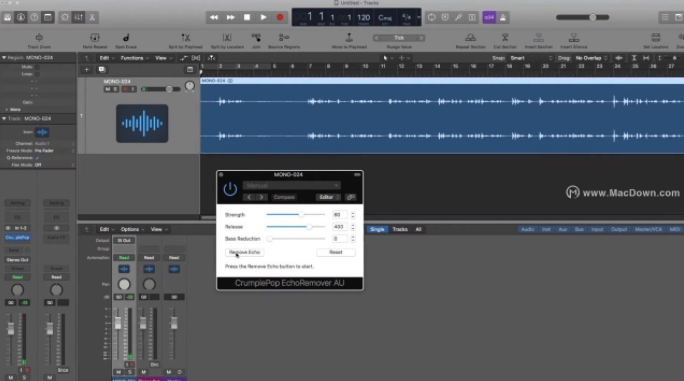Click Insert Section toolbar icon
684x381 pixels.
pyautogui.click(x=538, y=41)
